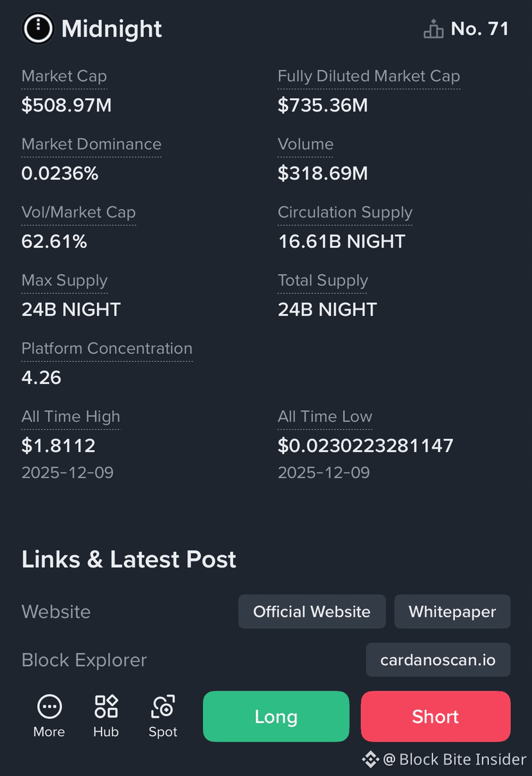Show the Fully Diluted Market Cap explanation
This screenshot has height=776, width=532.
369,76
